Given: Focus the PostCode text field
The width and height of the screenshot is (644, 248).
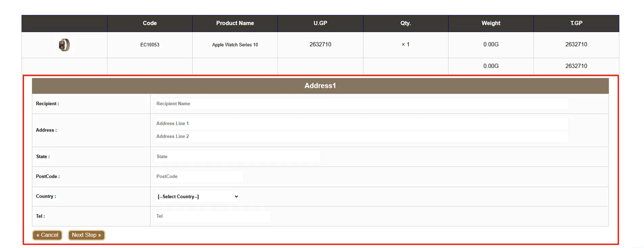Looking at the screenshot, I should [199, 177].
